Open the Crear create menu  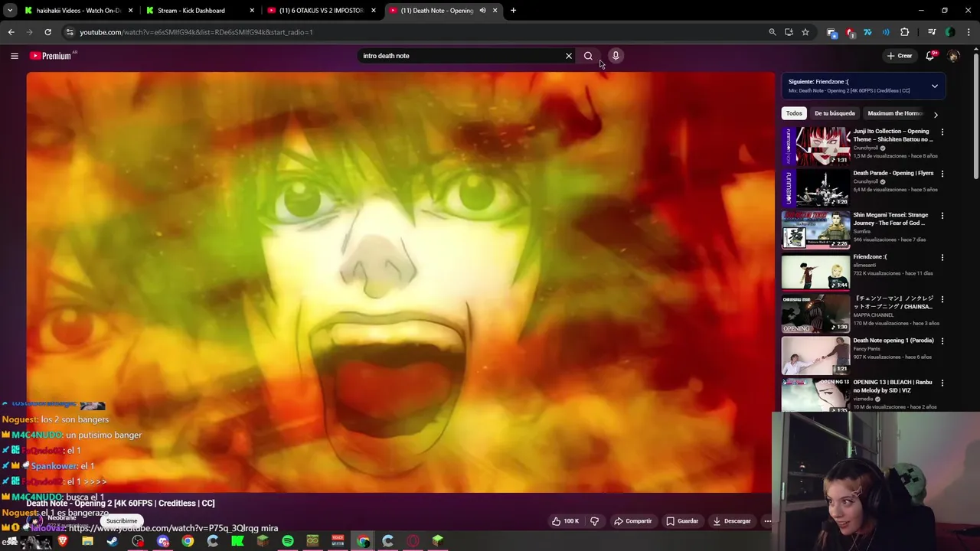pyautogui.click(x=900, y=56)
